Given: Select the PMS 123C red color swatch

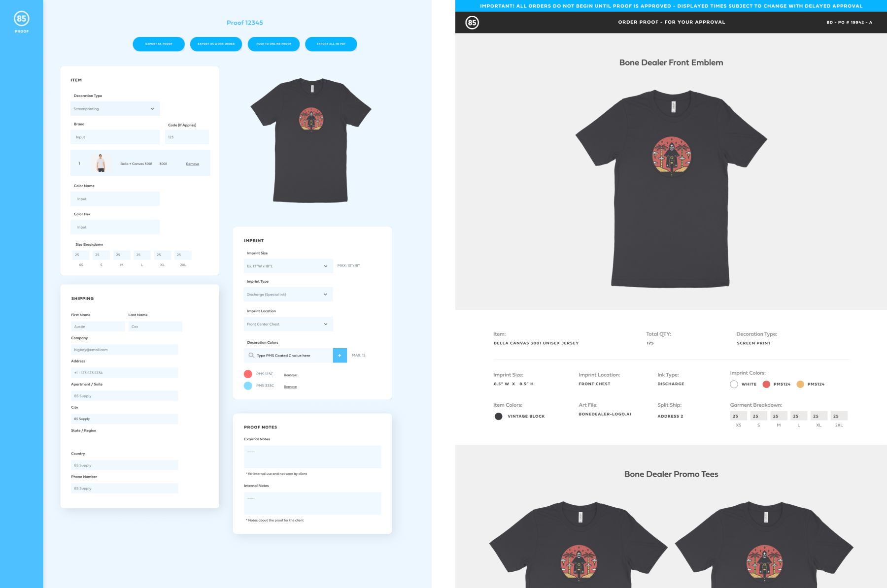Looking at the screenshot, I should coord(248,374).
